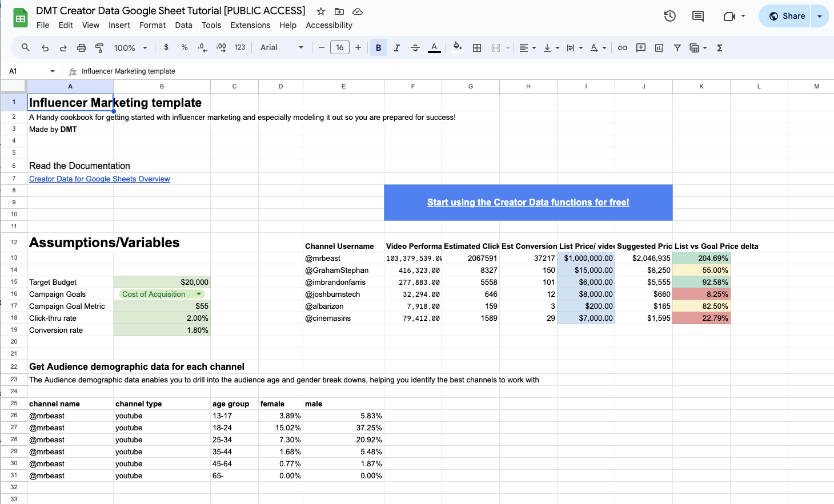The height and width of the screenshot is (504, 834).
Task: Print the spreadsheet
Action: click(82, 48)
